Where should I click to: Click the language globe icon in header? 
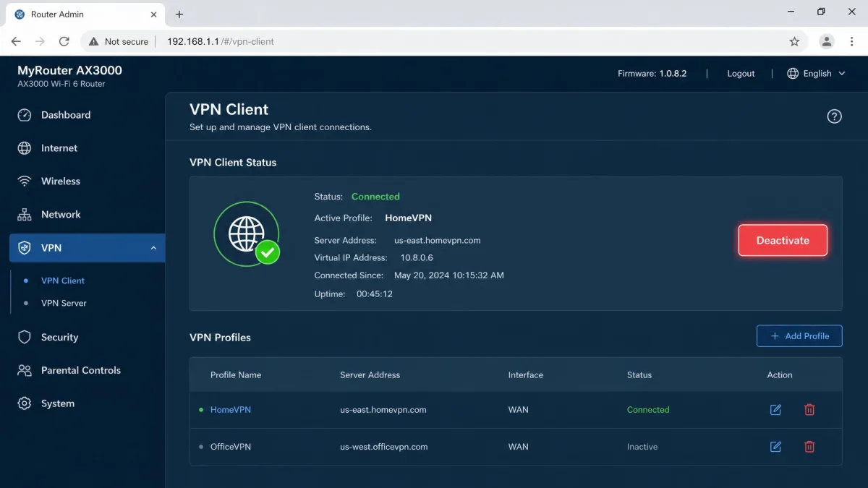coord(793,74)
